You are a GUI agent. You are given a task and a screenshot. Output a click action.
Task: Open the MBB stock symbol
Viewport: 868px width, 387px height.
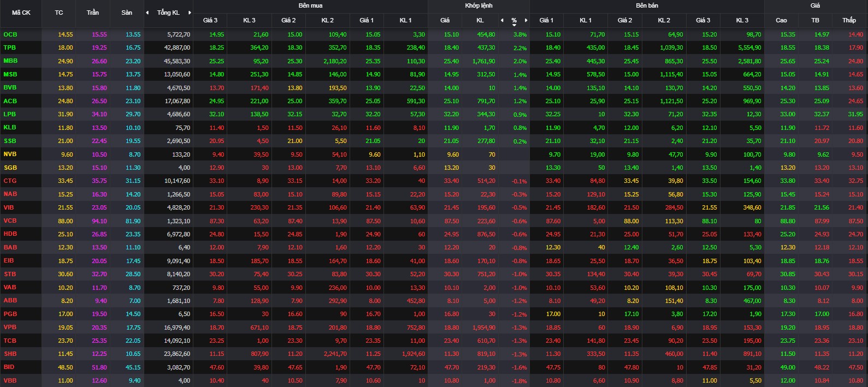[x=10, y=61]
